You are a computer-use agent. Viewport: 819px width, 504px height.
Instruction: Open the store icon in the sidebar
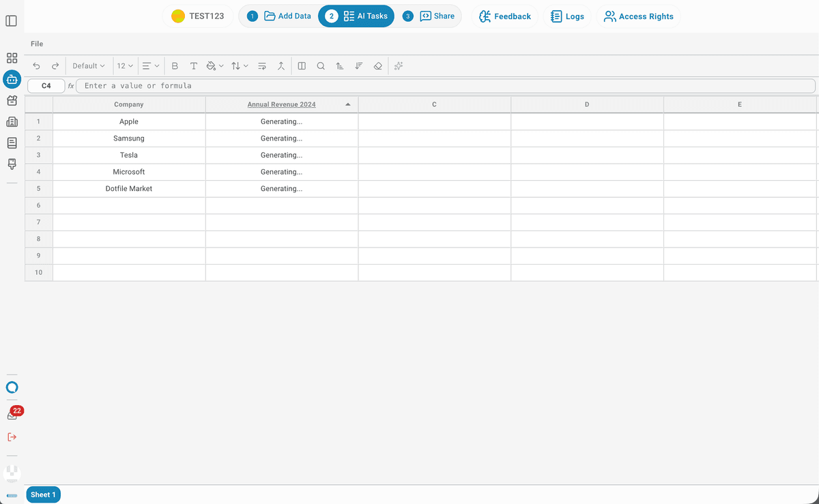click(12, 101)
